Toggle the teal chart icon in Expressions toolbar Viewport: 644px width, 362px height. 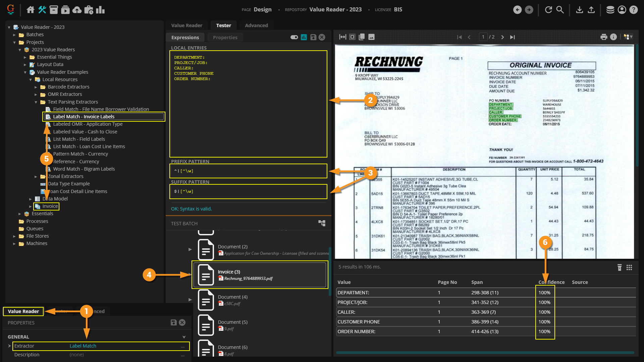click(304, 37)
